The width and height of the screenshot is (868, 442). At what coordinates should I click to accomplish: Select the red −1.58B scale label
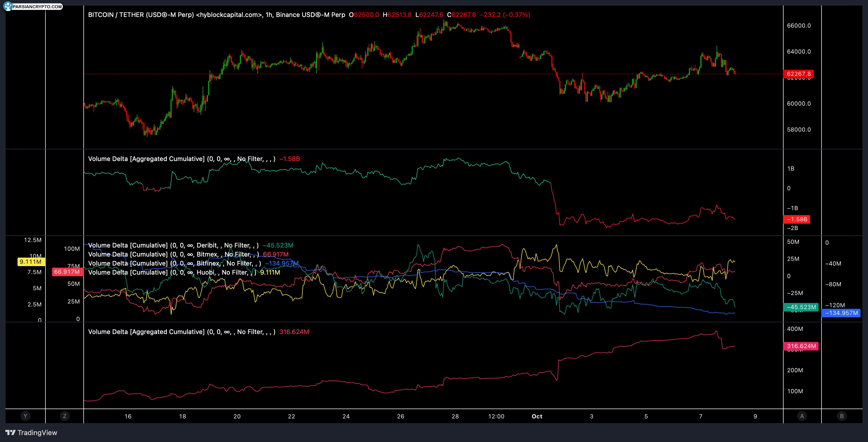[x=797, y=219]
